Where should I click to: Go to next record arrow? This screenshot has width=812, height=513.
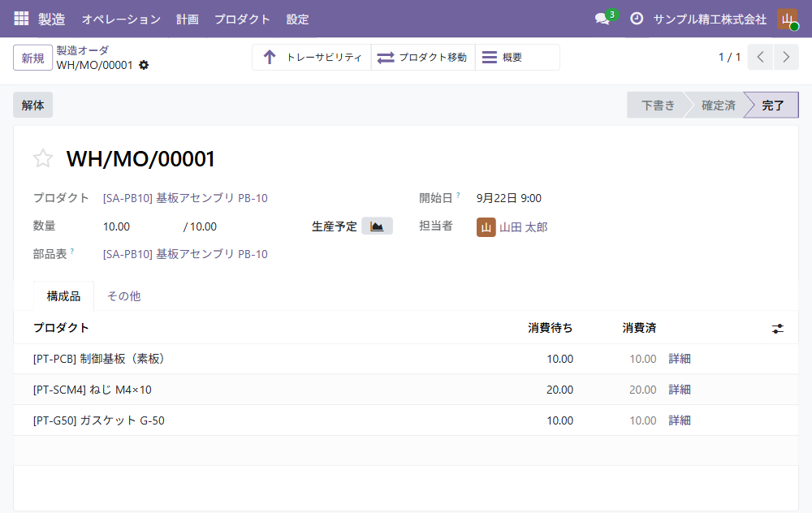tap(785, 57)
